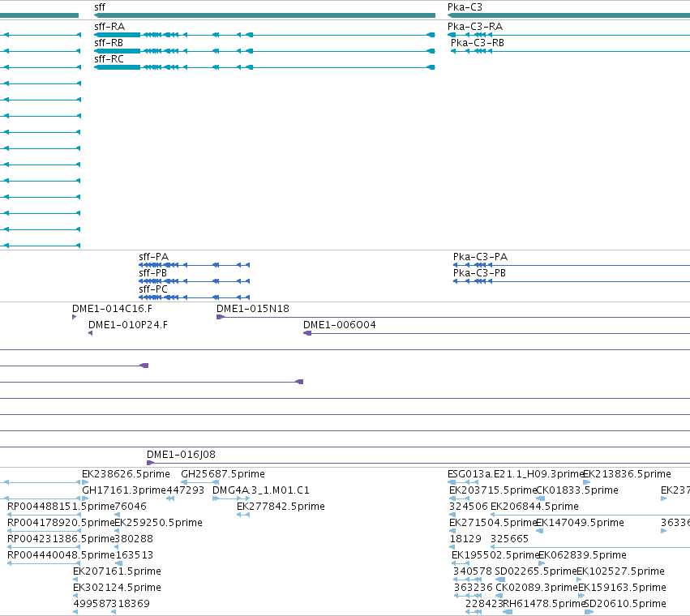The height and width of the screenshot is (616, 690).
Task: Click the 228423 EST label
Action: (484, 604)
